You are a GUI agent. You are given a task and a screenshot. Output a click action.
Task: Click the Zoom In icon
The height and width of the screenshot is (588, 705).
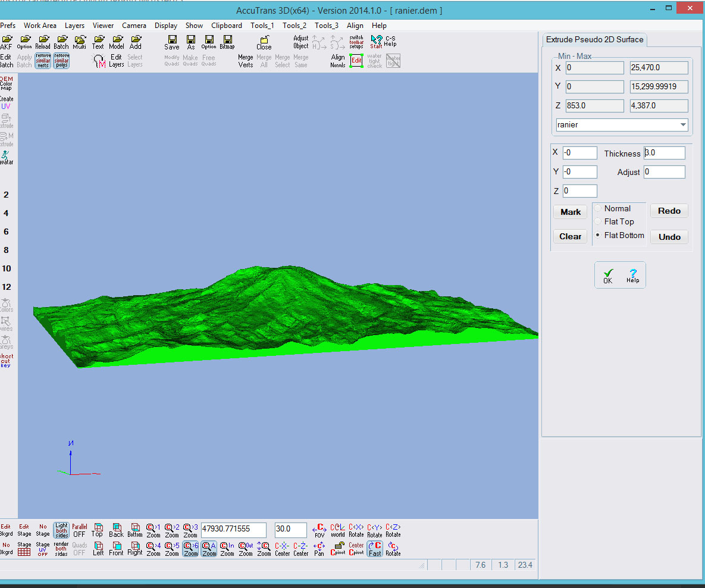[227, 548]
